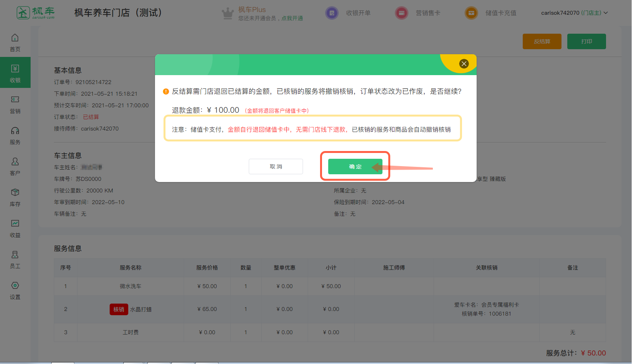Click the 储值卡充值 orange icon
Viewport: 632px width, 364px height.
471,13
